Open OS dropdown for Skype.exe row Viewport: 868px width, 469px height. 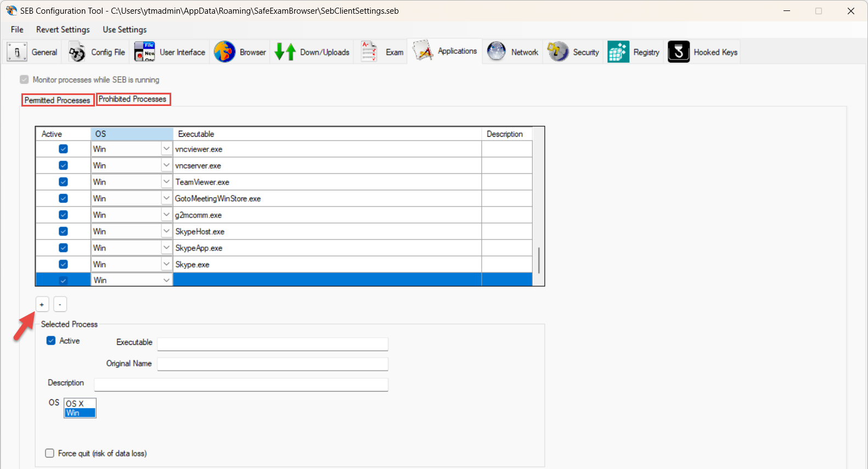click(166, 264)
